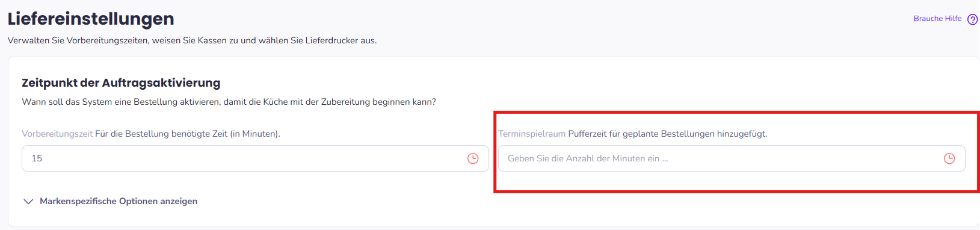This screenshot has width=980, height=230.
Task: Click Zeitpunkt der Auftragsaktivierung section heading
Action: pyautogui.click(x=121, y=83)
